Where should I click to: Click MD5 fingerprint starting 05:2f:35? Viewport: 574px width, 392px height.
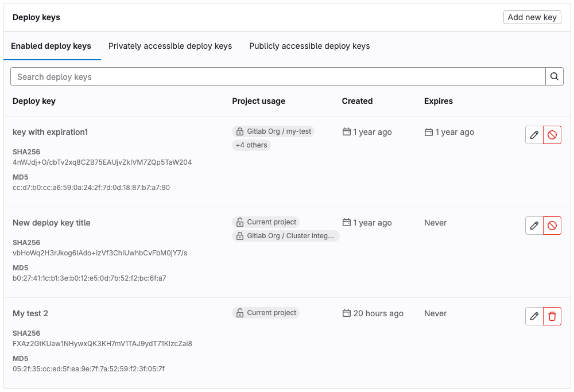[x=88, y=369]
